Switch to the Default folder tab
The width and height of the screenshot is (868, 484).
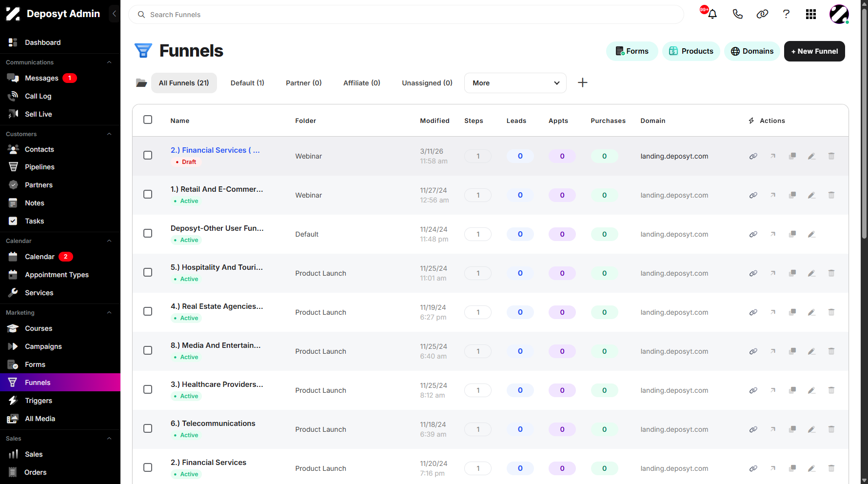tap(247, 83)
